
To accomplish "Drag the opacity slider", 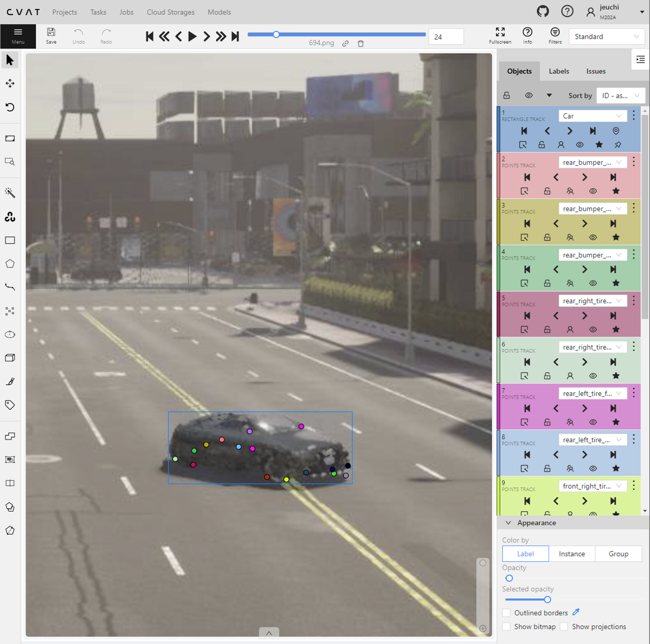I will [509, 577].
